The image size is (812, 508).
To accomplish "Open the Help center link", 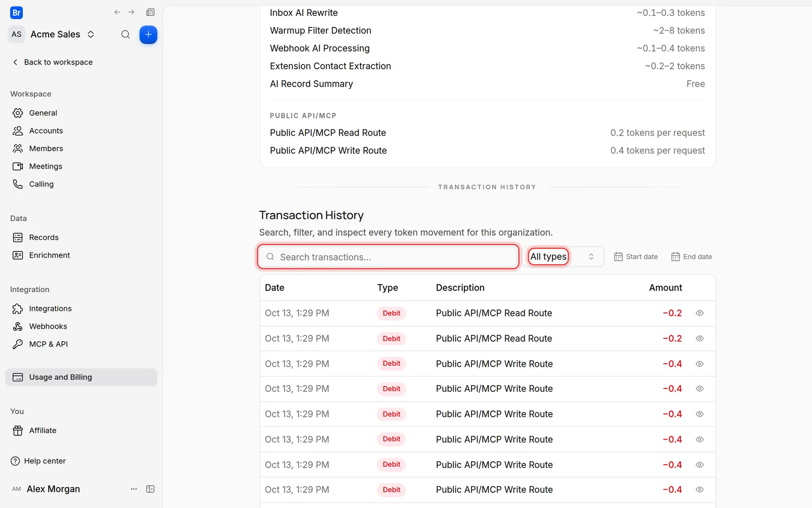I will (38, 461).
